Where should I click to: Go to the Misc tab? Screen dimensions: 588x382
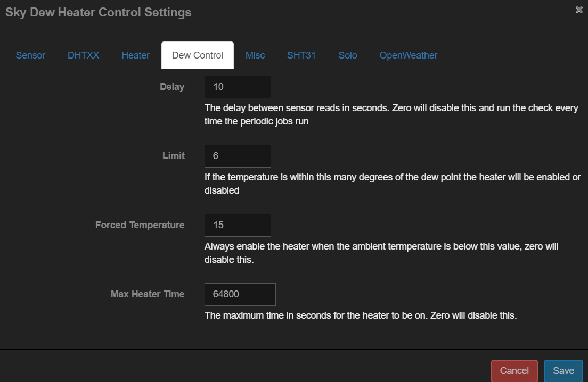tap(255, 55)
